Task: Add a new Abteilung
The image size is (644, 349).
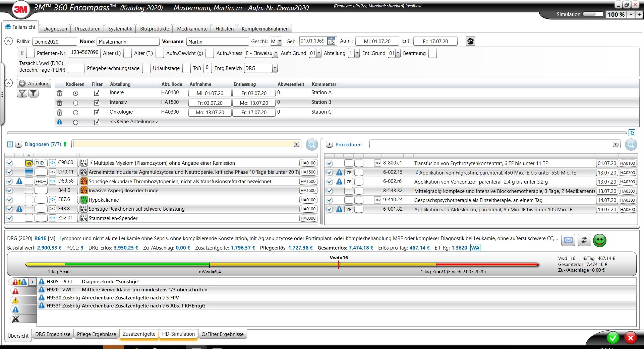Action: pyautogui.click(x=34, y=84)
